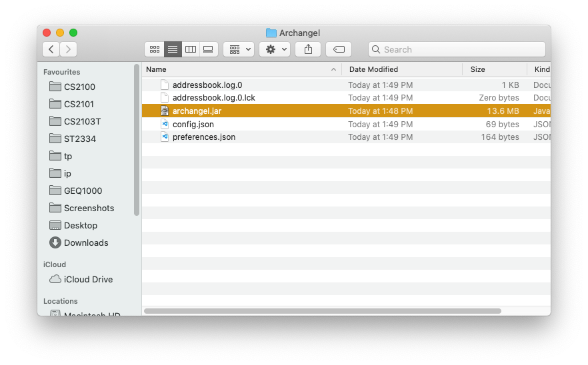Click the Downloads arrow icon
The width and height of the screenshot is (588, 365).
tap(55, 243)
